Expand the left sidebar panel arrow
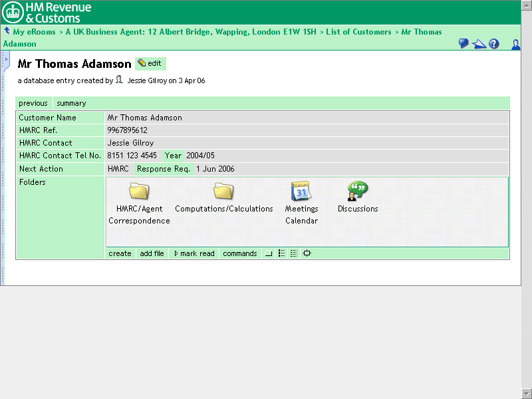532x399 pixels. coord(5,61)
